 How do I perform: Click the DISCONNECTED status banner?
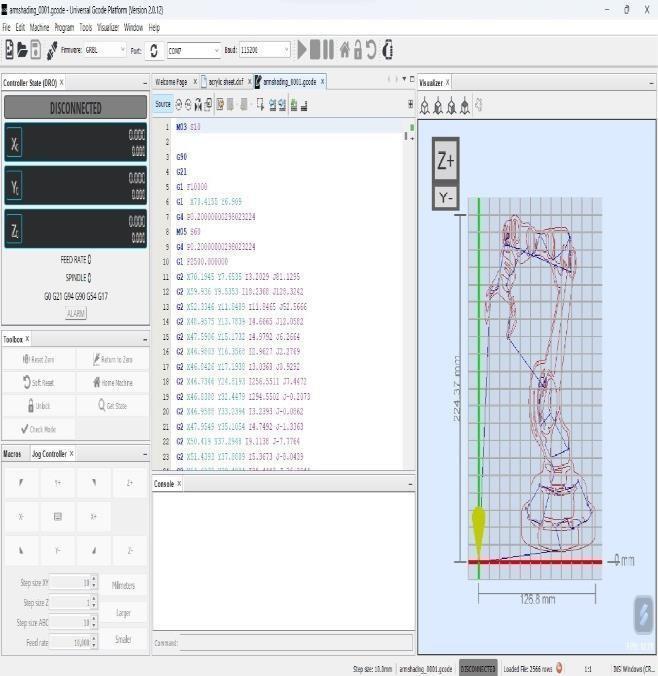(75, 108)
